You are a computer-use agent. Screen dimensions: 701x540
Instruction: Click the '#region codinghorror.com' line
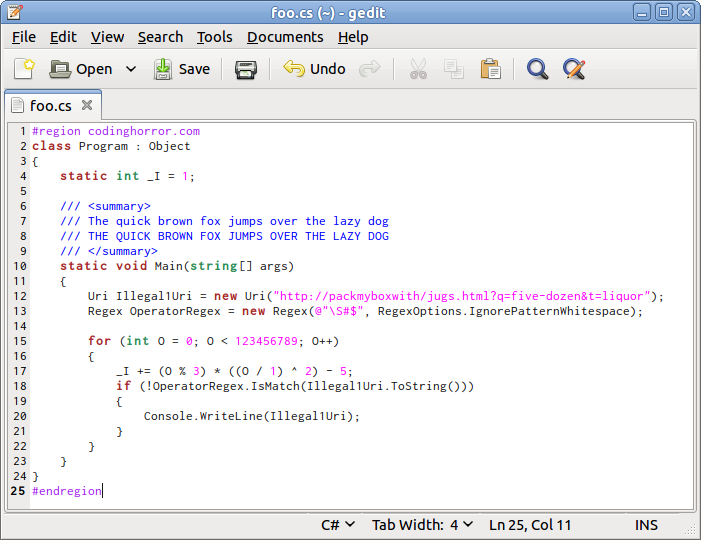116,131
